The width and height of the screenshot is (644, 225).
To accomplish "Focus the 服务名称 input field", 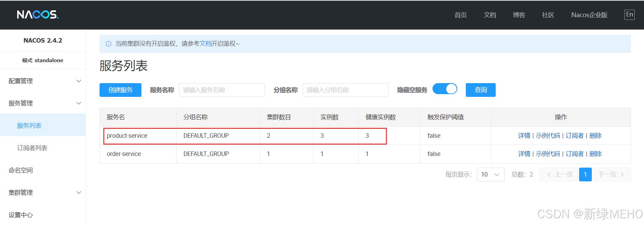I will point(222,90).
